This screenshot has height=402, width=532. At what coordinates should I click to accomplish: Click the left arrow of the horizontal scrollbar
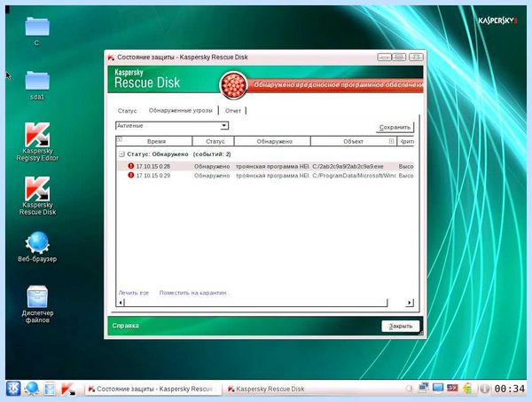[x=121, y=303]
